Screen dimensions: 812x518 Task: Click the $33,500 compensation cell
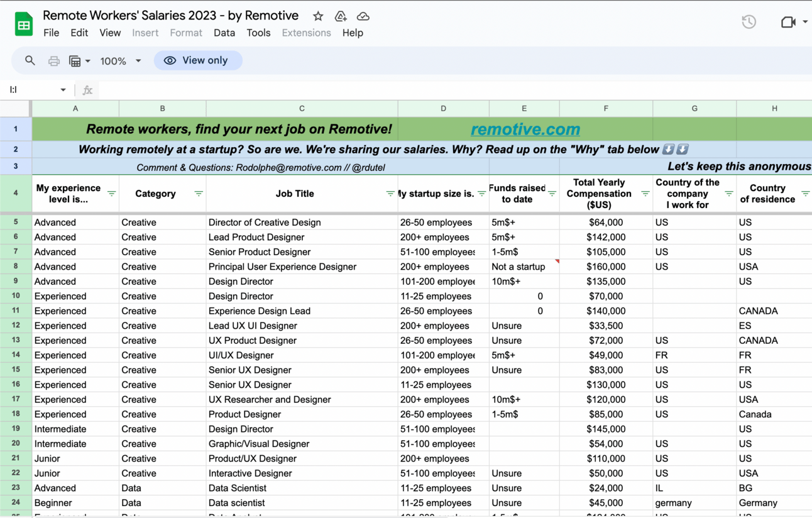[606, 326]
